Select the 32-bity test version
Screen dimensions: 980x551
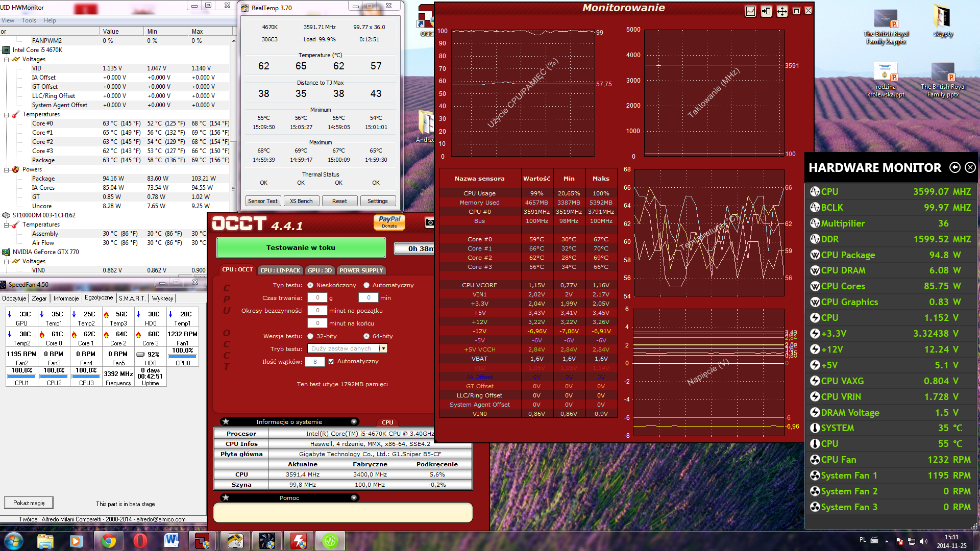310,336
